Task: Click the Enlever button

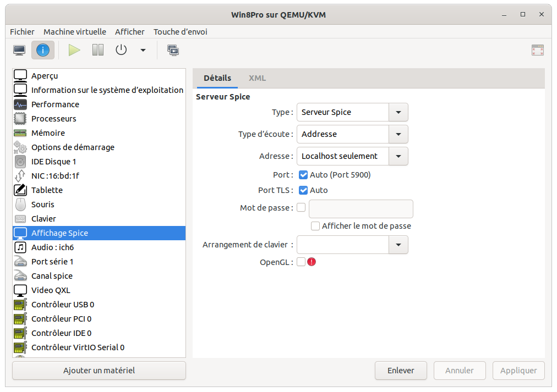Action: click(401, 371)
